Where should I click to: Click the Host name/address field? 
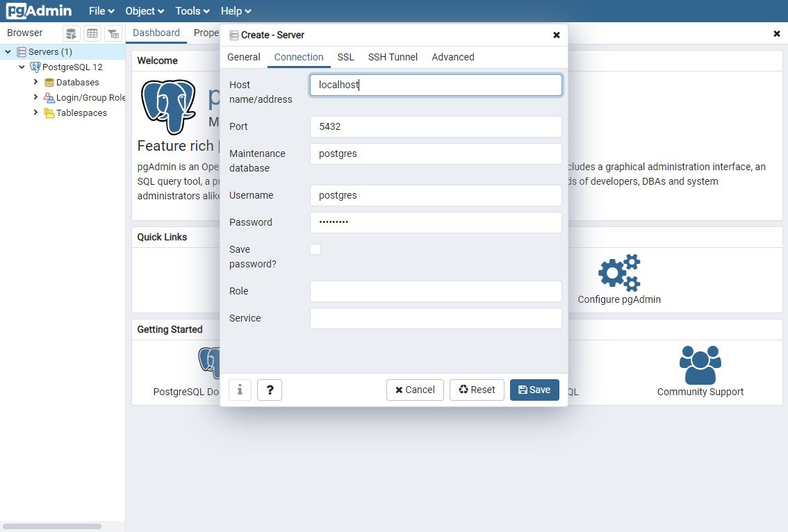(x=436, y=85)
